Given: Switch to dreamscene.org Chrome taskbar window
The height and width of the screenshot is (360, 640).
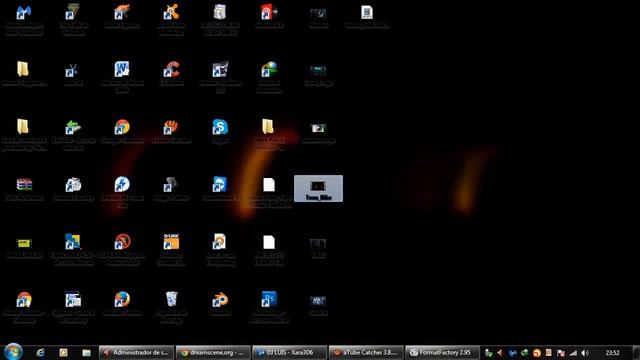Looking at the screenshot, I should pos(213,352).
